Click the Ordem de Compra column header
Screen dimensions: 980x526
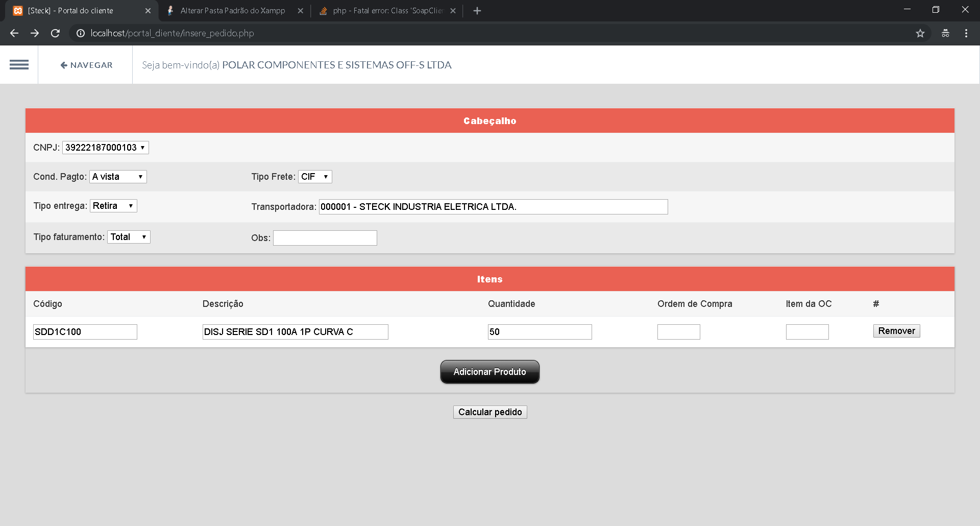[695, 304]
